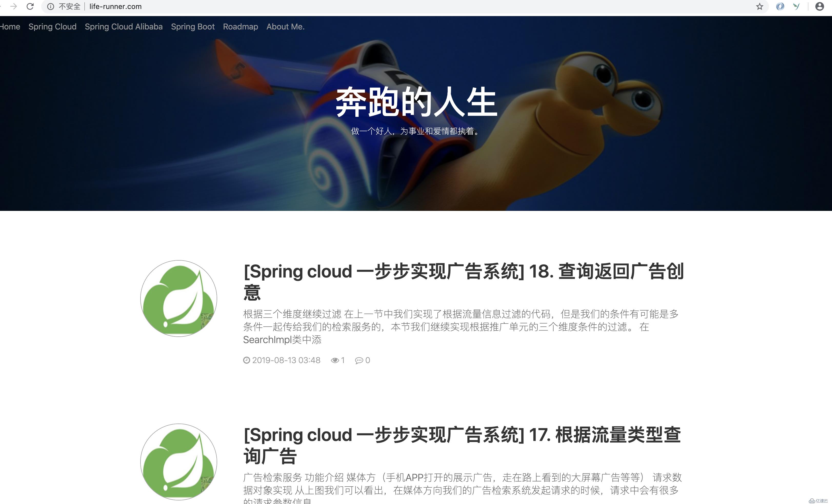This screenshot has width=832, height=504.
Task: Click the About Me. menu tab
Action: click(285, 26)
